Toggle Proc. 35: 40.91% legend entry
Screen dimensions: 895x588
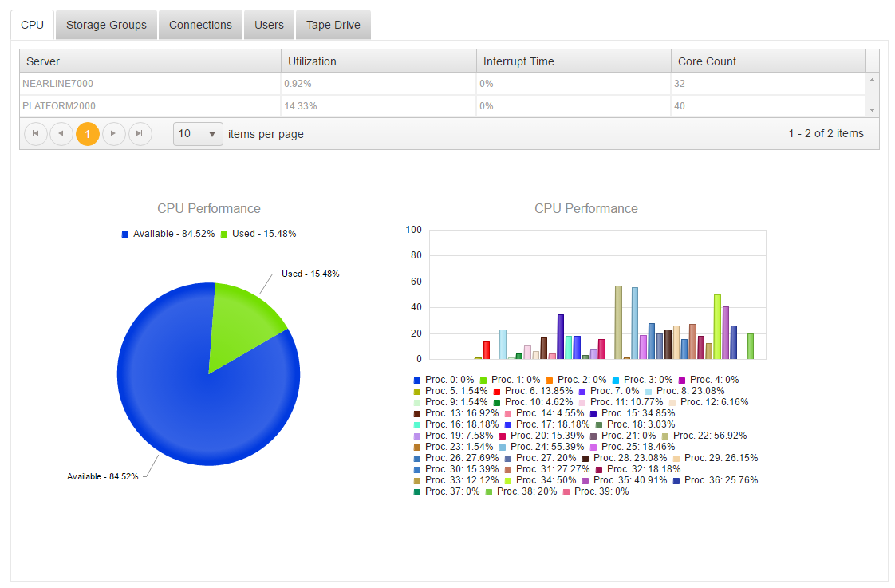pos(625,480)
